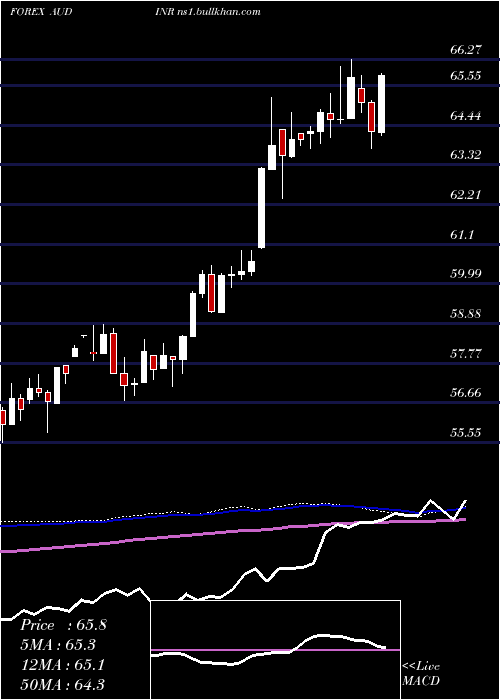
Task: Click the 'INR ns1.bullkhan.com' header text
Action: coord(206,12)
